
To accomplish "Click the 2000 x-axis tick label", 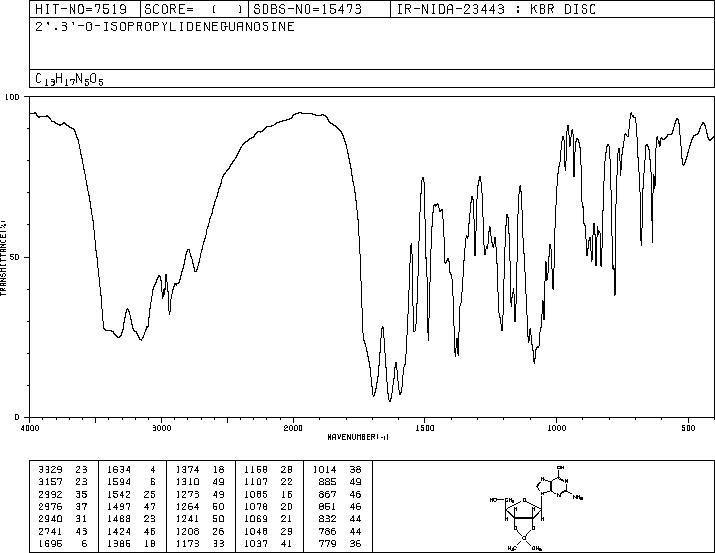I will click(x=293, y=428).
